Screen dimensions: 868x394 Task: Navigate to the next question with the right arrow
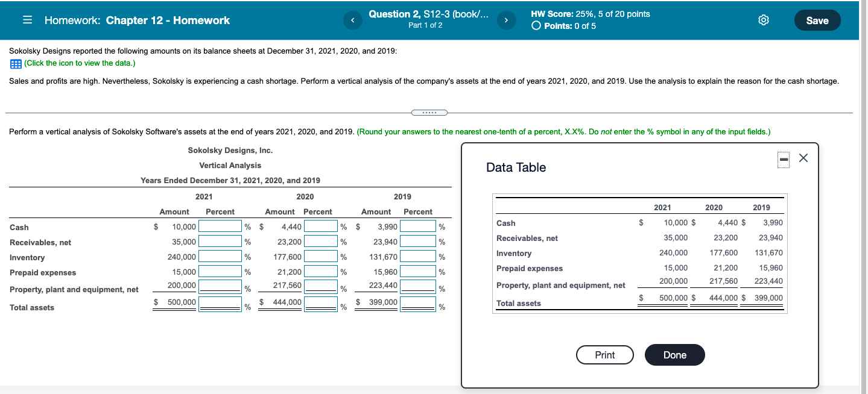coord(507,20)
